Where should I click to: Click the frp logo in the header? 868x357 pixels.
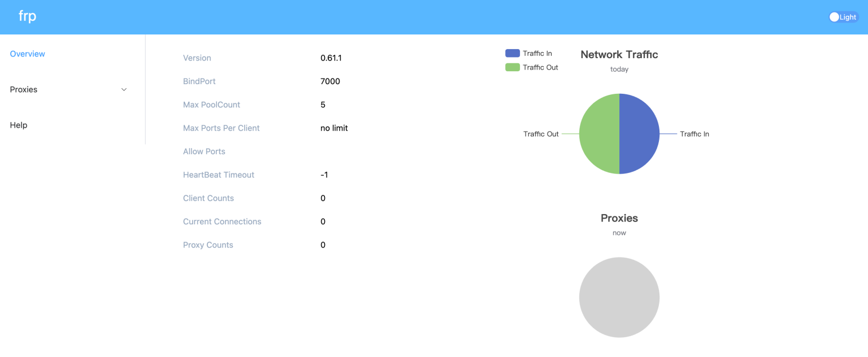(27, 16)
